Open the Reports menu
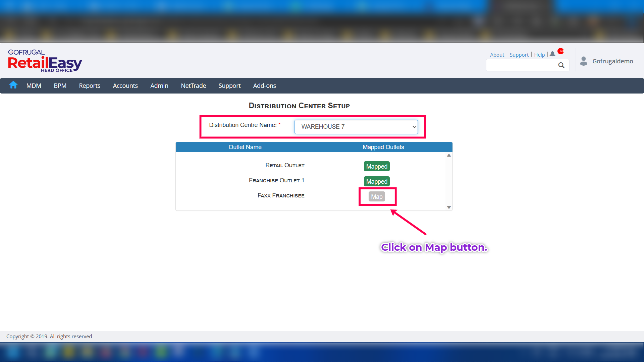Image resolution: width=644 pixels, height=362 pixels. (90, 86)
